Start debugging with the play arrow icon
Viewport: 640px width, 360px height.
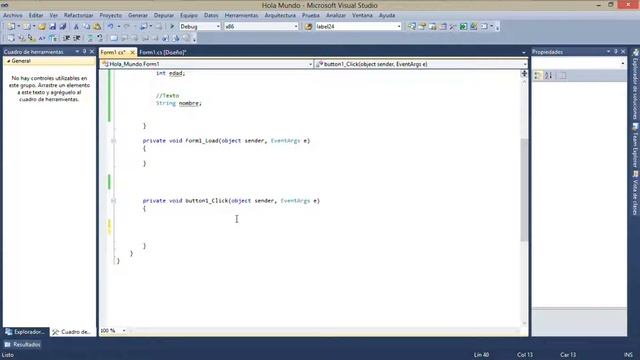(172, 27)
